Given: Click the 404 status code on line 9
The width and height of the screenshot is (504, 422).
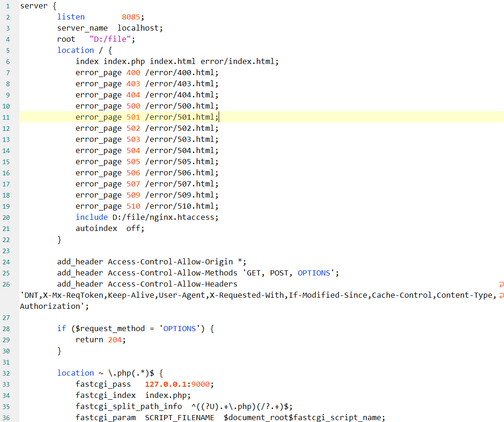Looking at the screenshot, I should pyautogui.click(x=133, y=95).
